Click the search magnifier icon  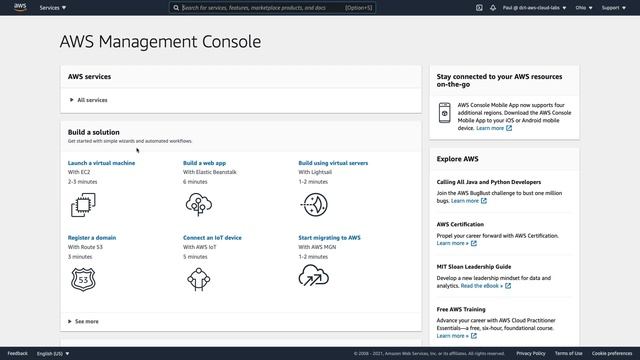(176, 8)
